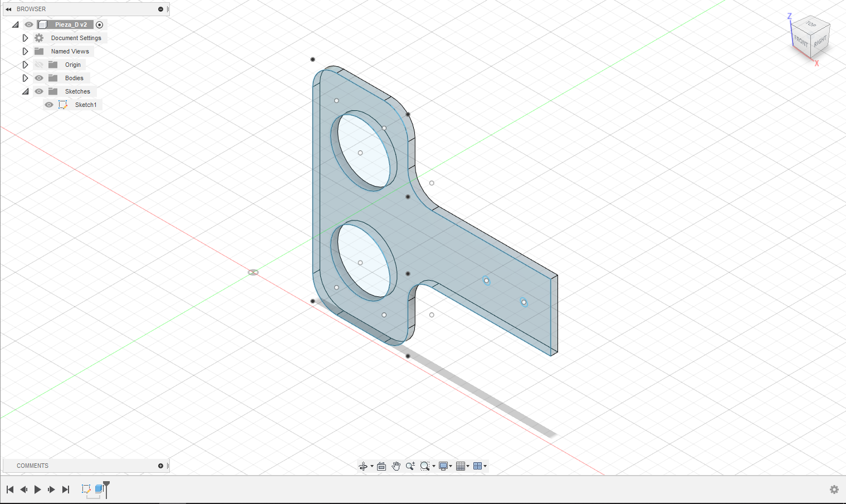
Task: Click the Named Views folder icon
Action: 39,51
